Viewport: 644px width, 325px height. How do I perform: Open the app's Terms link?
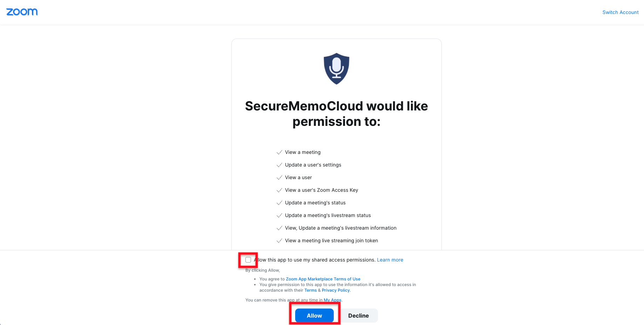point(310,290)
